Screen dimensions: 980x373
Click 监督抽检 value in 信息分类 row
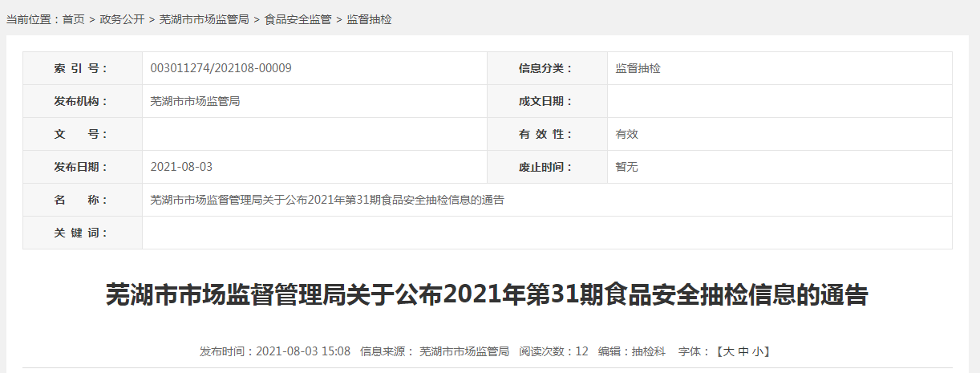(638, 68)
